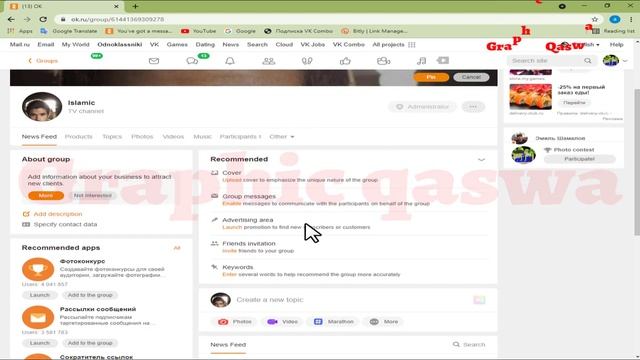Image resolution: width=640 pixels, height=360 pixels.
Task: Open the More button in new topic
Action: [x=383, y=322]
